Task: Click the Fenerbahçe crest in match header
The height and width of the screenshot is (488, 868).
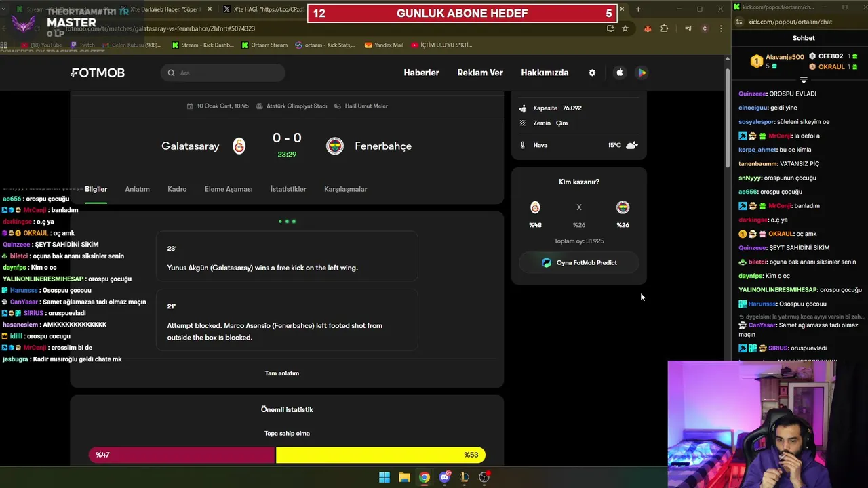Action: [x=335, y=146]
